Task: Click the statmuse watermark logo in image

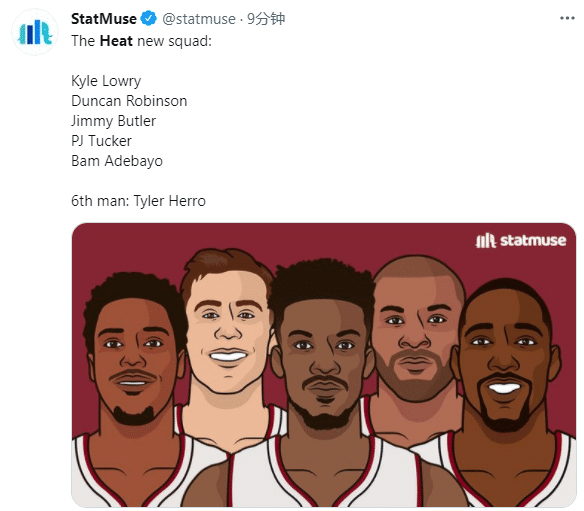Action: point(521,240)
